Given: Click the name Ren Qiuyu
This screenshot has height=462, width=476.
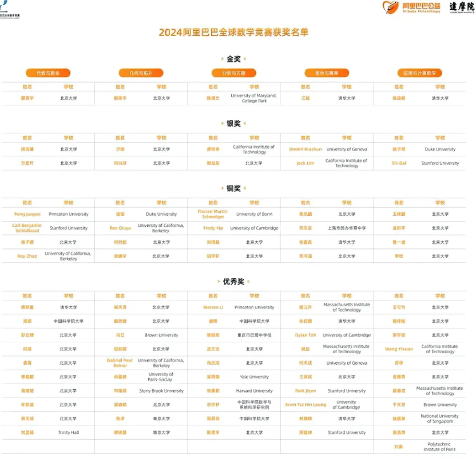Looking at the screenshot, I should (120, 228).
